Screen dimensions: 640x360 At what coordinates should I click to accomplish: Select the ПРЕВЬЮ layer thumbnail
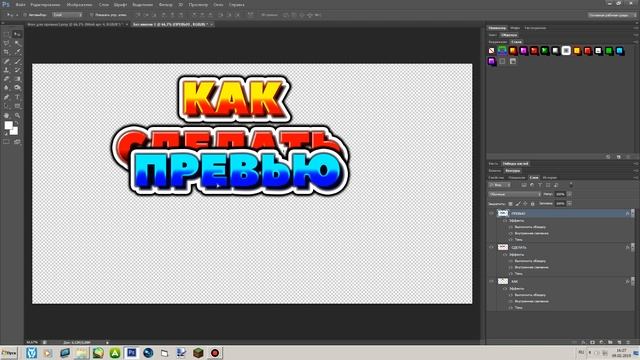(503, 213)
